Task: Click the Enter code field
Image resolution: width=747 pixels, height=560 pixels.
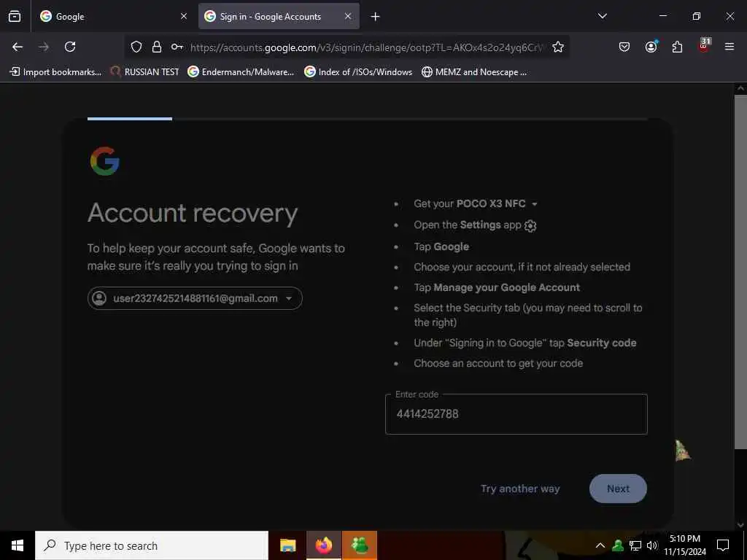Action: (x=516, y=414)
